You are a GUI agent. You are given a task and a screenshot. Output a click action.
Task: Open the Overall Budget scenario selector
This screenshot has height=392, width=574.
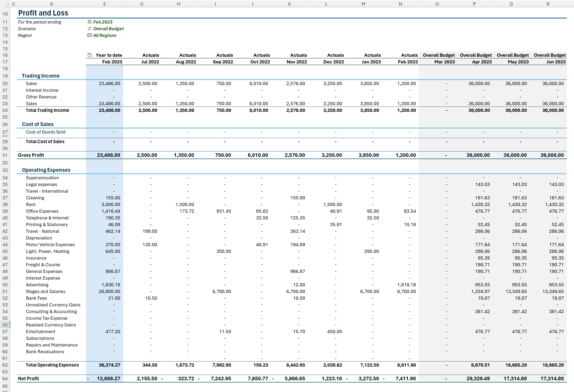108,29
